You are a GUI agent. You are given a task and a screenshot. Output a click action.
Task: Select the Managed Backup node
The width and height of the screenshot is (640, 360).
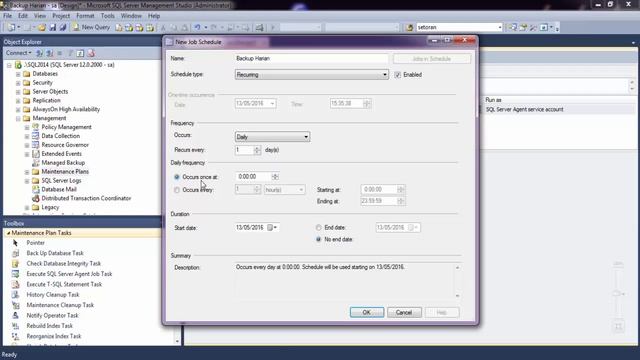[63, 162]
